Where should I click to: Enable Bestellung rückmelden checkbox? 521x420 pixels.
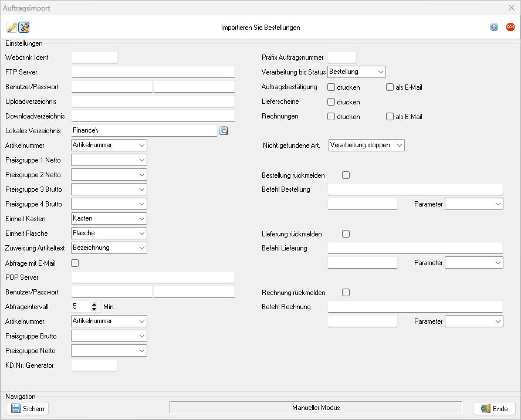[x=346, y=175]
